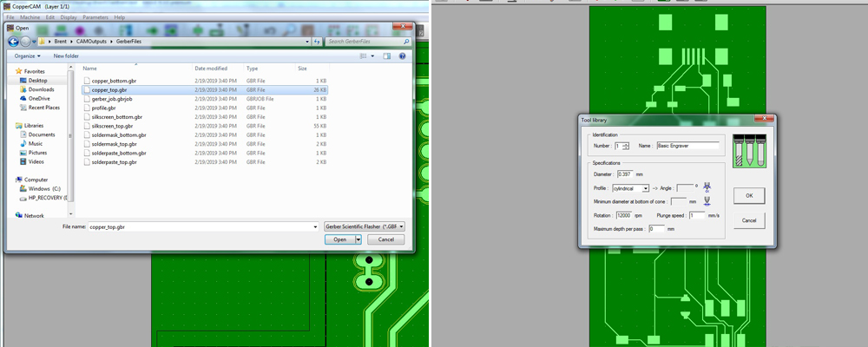Click Open to load copper_top.gbr
Screen dimensions: 868x347
(340, 239)
